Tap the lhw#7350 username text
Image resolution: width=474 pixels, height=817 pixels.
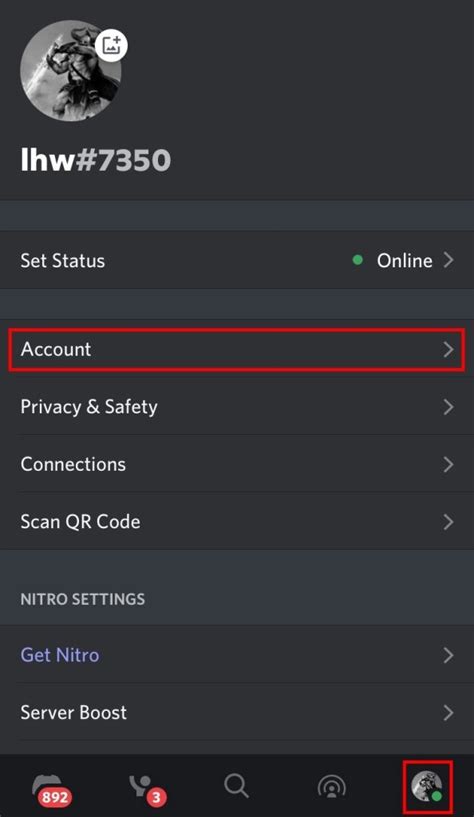click(95, 159)
